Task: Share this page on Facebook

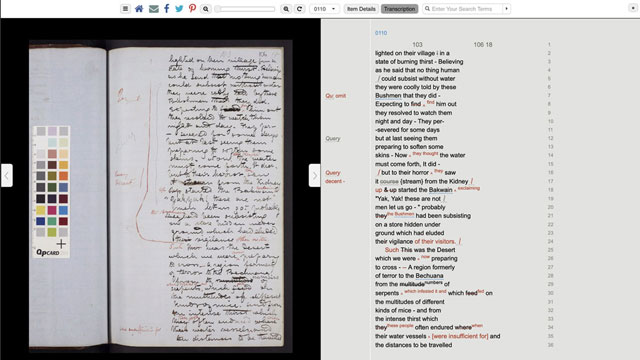Action: tap(167, 9)
